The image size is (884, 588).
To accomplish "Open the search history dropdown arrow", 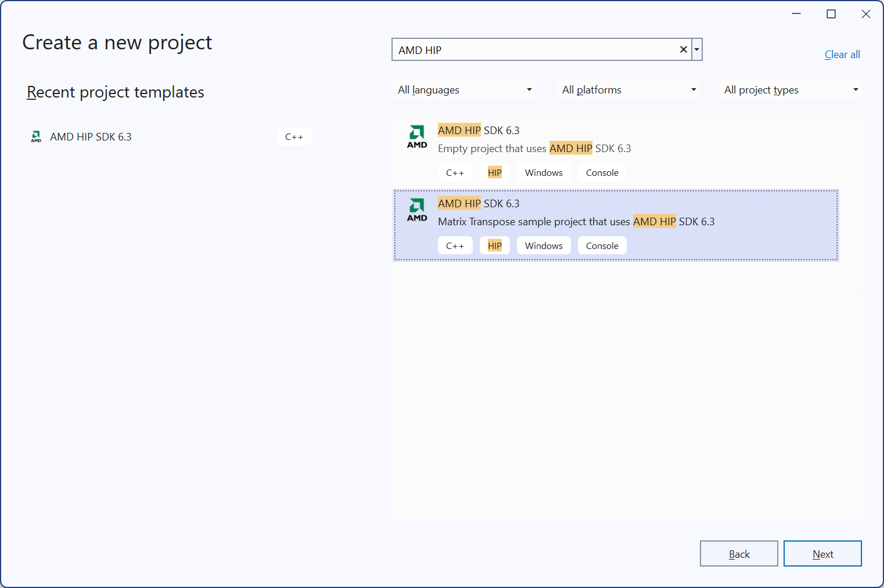I will pyautogui.click(x=696, y=50).
